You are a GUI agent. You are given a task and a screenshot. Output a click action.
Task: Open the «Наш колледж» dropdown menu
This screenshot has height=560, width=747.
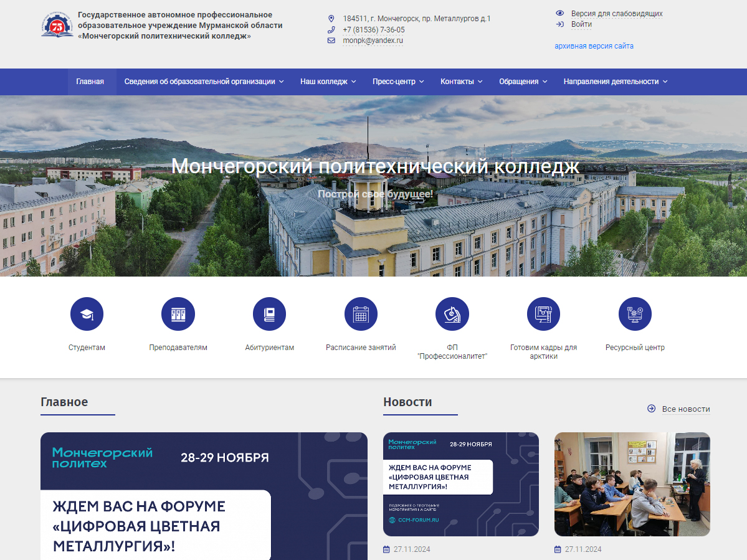pos(328,82)
